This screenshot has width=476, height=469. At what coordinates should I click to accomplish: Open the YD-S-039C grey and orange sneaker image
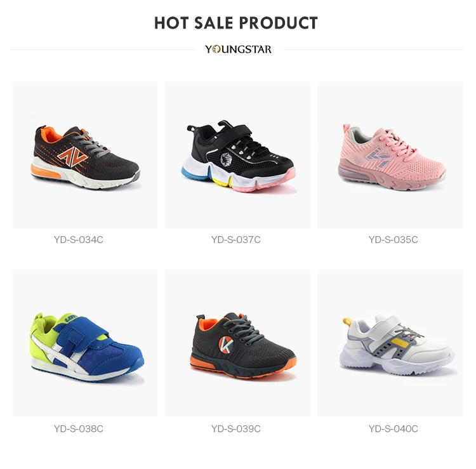coord(238,343)
